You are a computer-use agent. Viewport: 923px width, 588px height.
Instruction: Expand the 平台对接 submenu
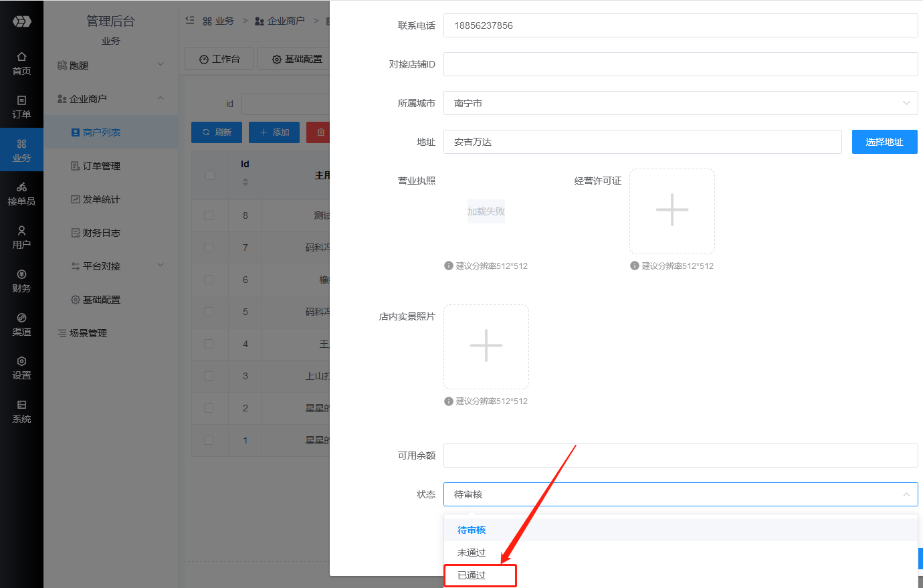tap(111, 266)
